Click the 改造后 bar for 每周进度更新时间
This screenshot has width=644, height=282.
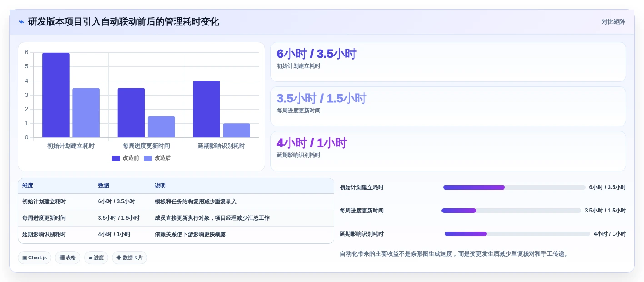point(161,127)
